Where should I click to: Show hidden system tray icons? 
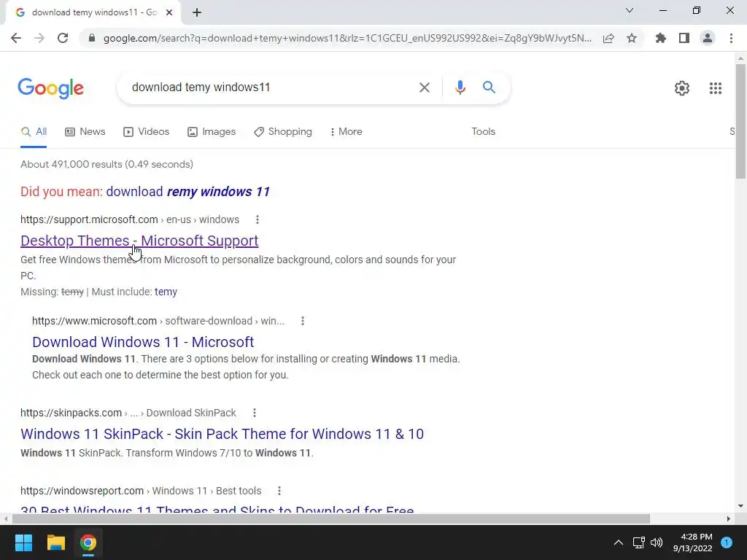(619, 542)
